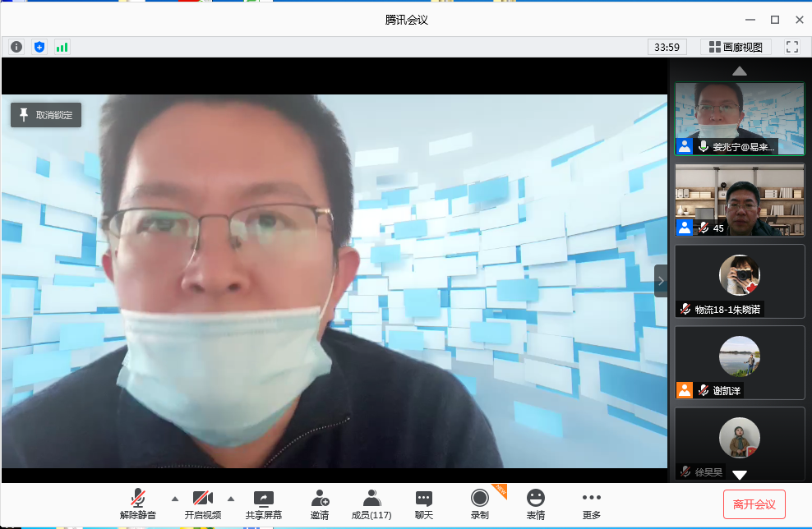Check the green network signal icon

[62, 47]
